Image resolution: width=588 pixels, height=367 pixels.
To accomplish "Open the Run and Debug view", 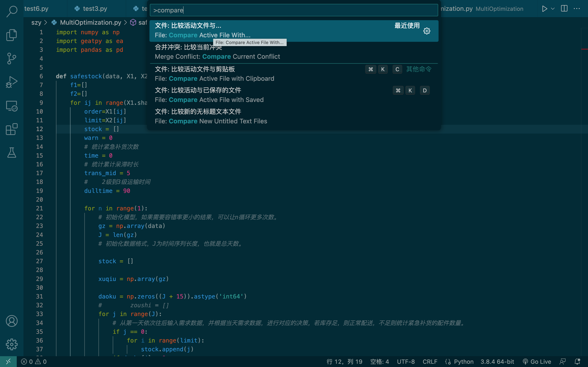I will tap(12, 82).
